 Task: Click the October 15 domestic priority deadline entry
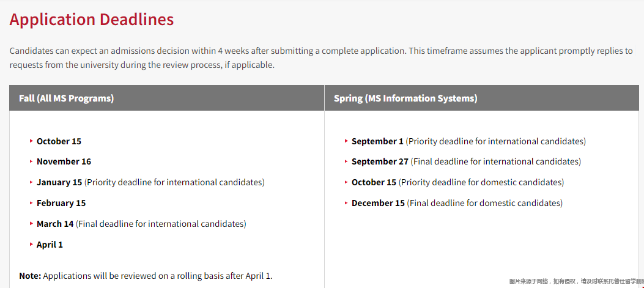tap(457, 182)
